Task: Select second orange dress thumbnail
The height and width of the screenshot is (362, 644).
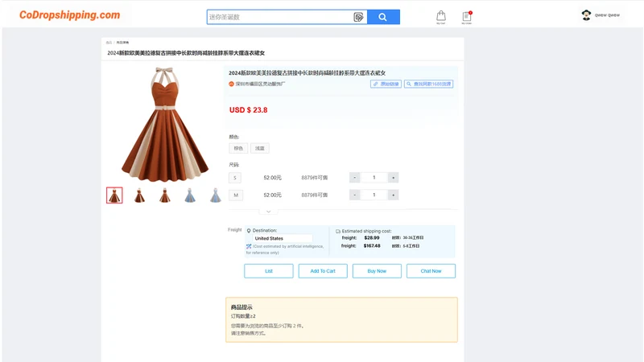Action: [139, 195]
